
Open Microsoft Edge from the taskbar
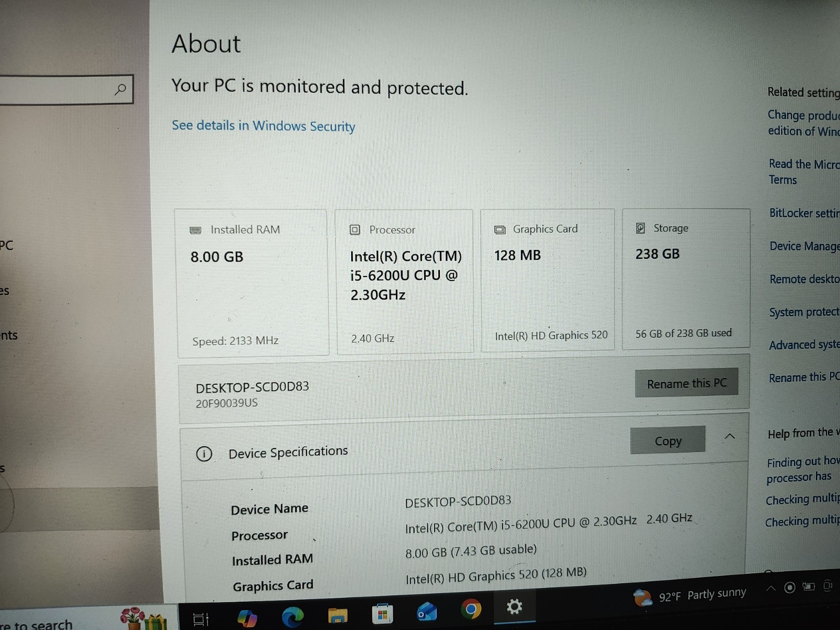[292, 617]
